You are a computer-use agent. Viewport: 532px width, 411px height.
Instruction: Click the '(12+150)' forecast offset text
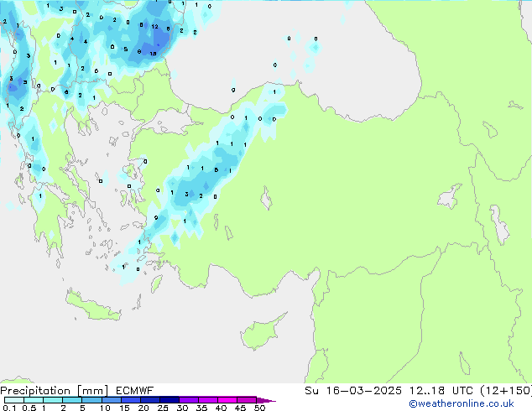tap(506, 391)
